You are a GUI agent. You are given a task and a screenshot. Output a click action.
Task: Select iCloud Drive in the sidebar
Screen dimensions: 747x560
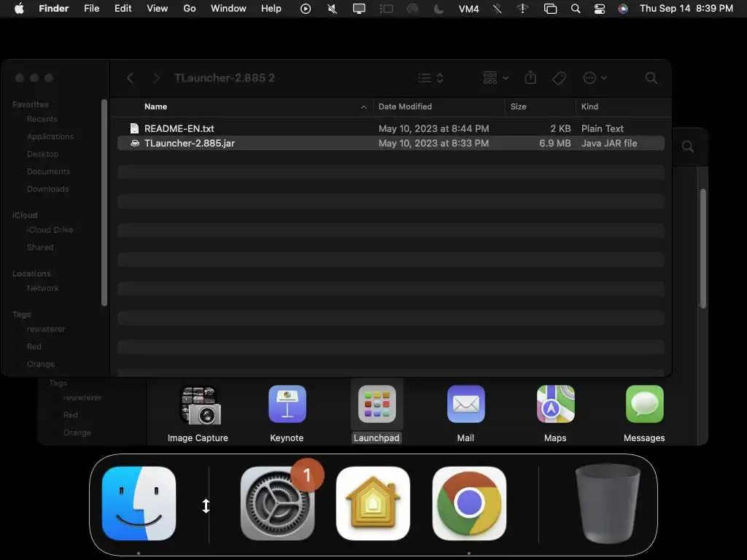[x=50, y=230]
